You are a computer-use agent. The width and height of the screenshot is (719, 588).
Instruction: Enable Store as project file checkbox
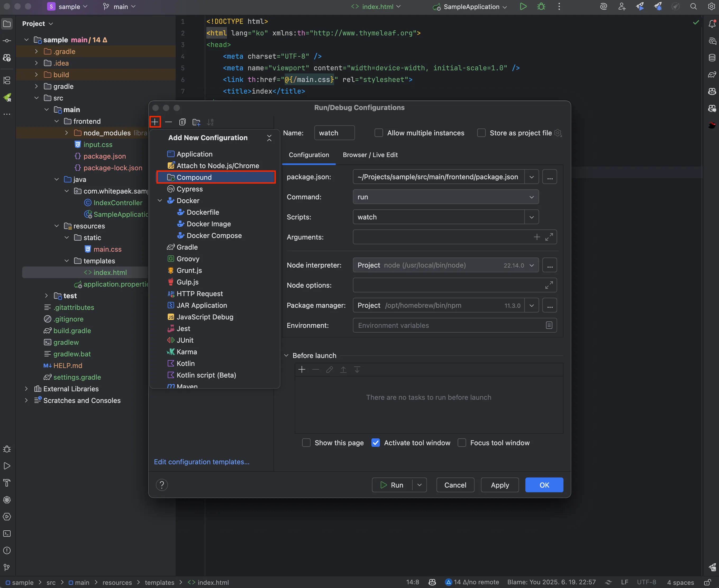pyautogui.click(x=481, y=133)
